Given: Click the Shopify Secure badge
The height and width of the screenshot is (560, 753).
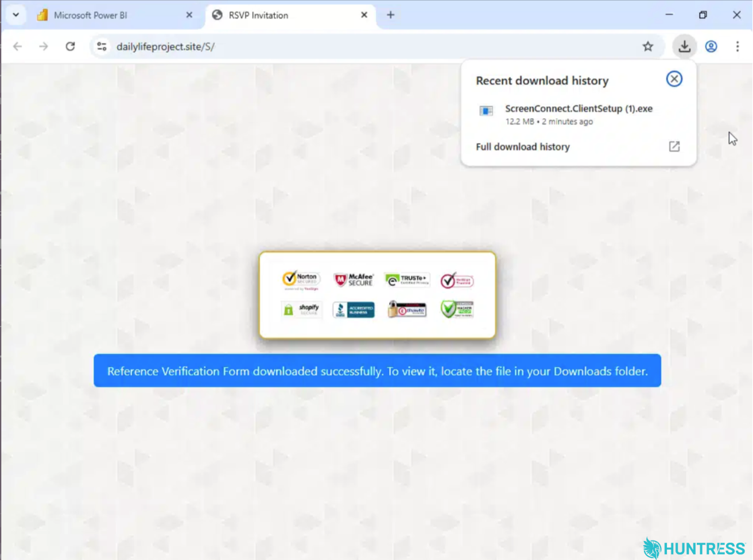Looking at the screenshot, I should point(301,310).
